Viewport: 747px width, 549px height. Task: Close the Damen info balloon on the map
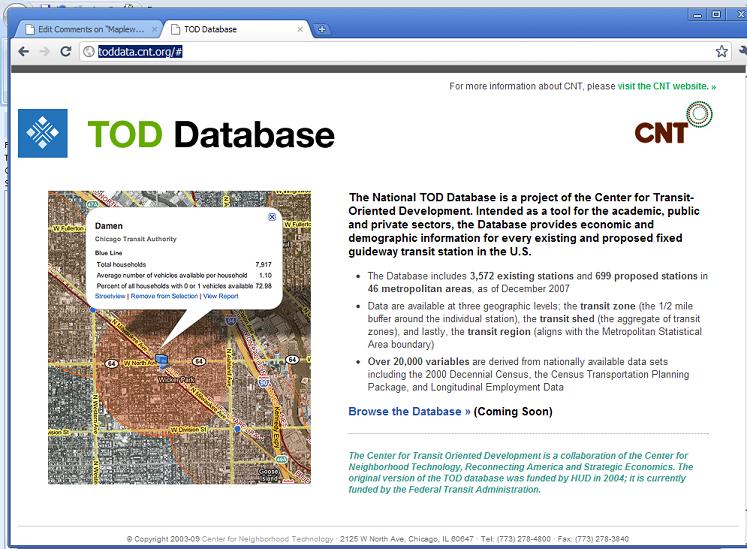pos(272,217)
